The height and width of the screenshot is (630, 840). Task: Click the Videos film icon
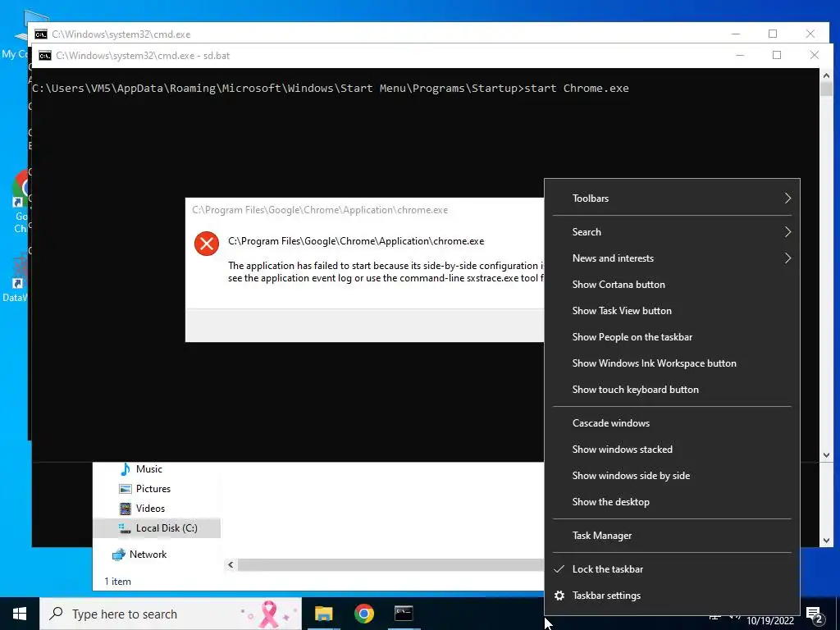(126, 509)
